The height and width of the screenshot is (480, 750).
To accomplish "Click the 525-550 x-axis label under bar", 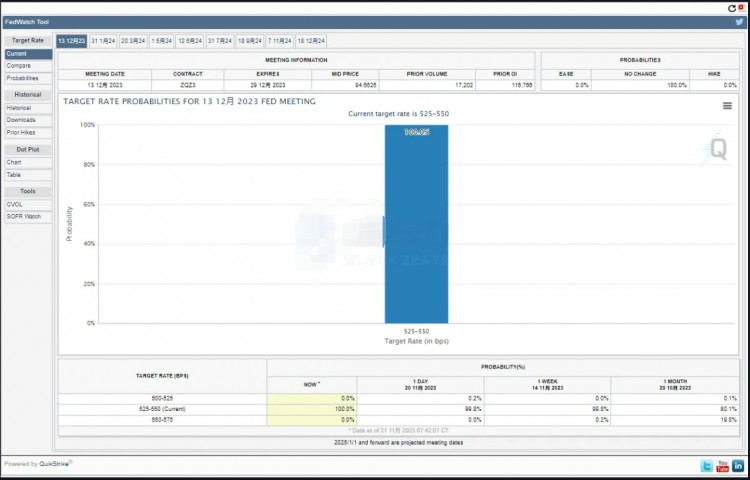I will [416, 331].
